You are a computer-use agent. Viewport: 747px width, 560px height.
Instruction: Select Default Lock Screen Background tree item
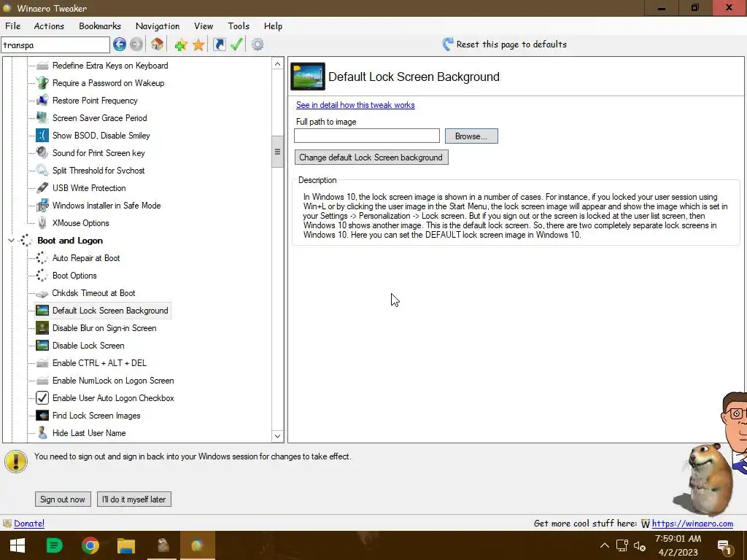(110, 311)
